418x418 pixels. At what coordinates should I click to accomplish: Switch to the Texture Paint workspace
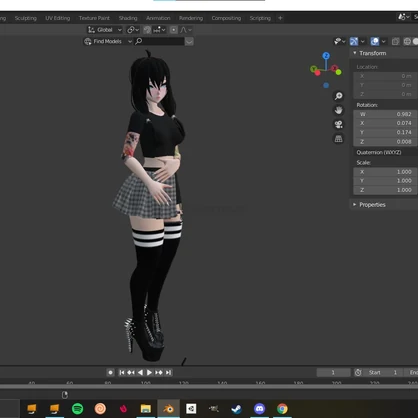[x=94, y=18]
